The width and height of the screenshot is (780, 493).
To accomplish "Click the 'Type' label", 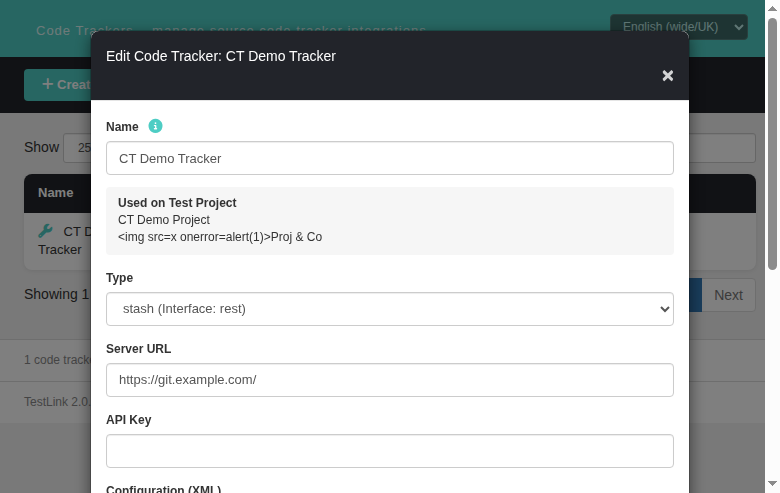I will (119, 278).
